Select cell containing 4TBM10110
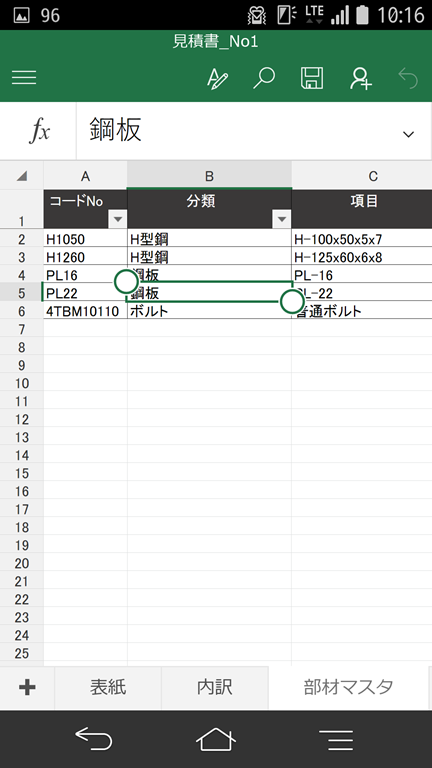This screenshot has height=768, width=432. [x=85, y=311]
